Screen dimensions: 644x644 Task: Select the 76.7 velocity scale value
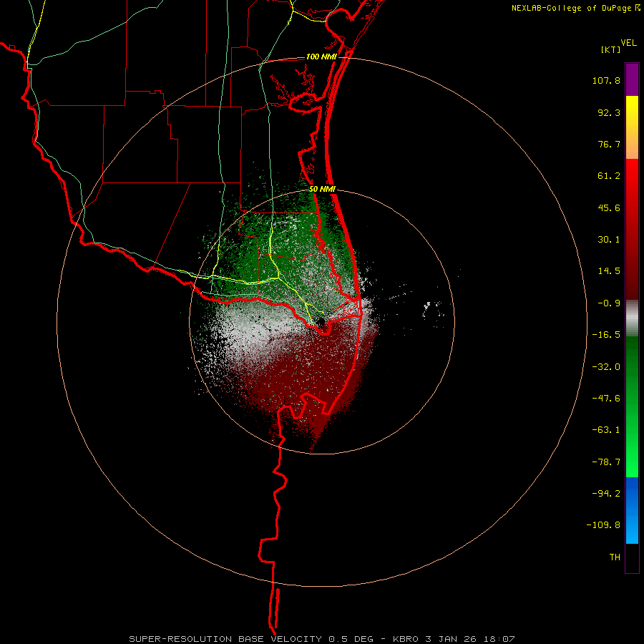(609, 144)
